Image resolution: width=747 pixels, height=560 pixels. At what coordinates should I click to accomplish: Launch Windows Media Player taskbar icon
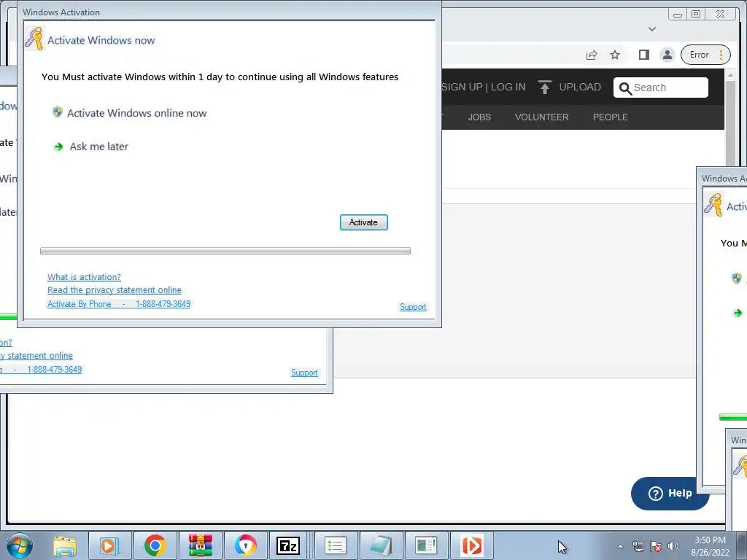[x=109, y=545]
